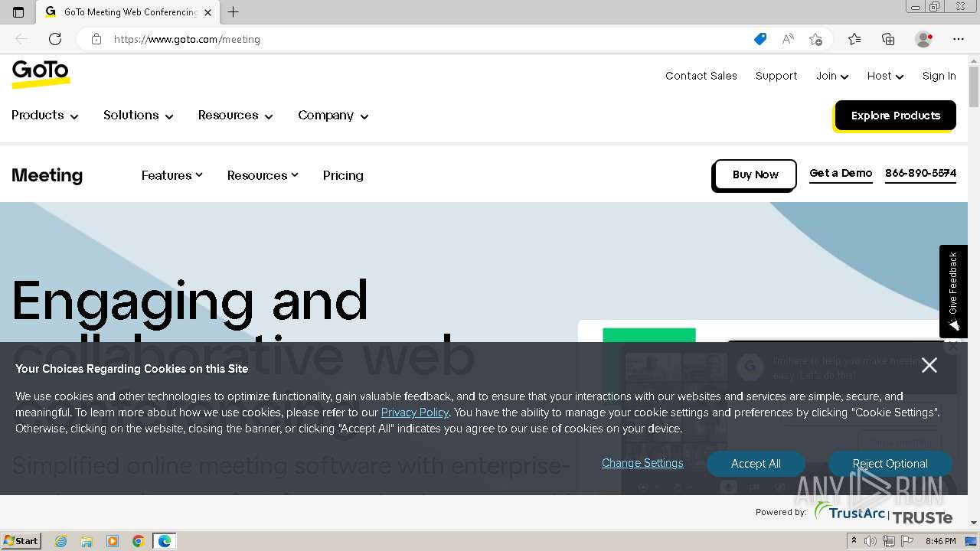Expand the Products menu
The image size is (980, 551).
coord(45,116)
